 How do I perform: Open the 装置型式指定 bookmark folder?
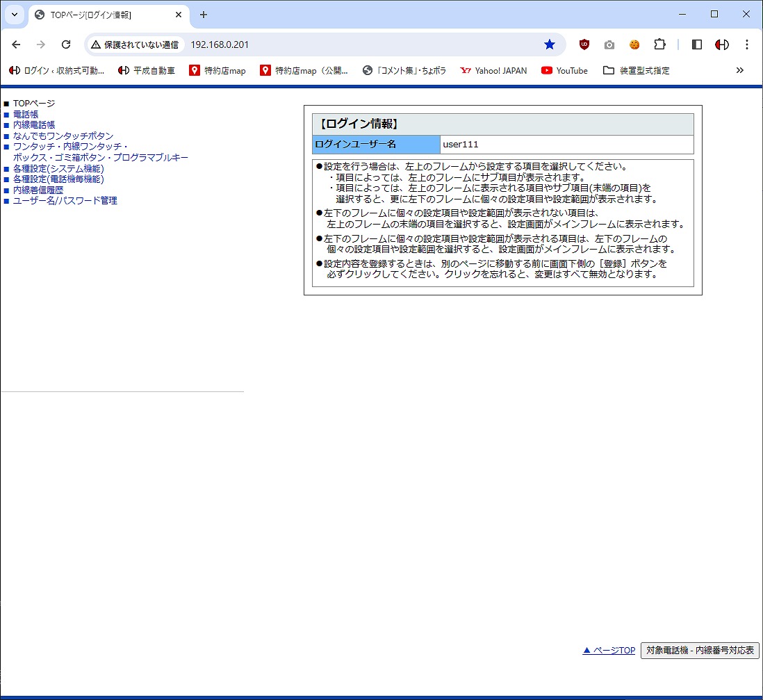pyautogui.click(x=637, y=70)
